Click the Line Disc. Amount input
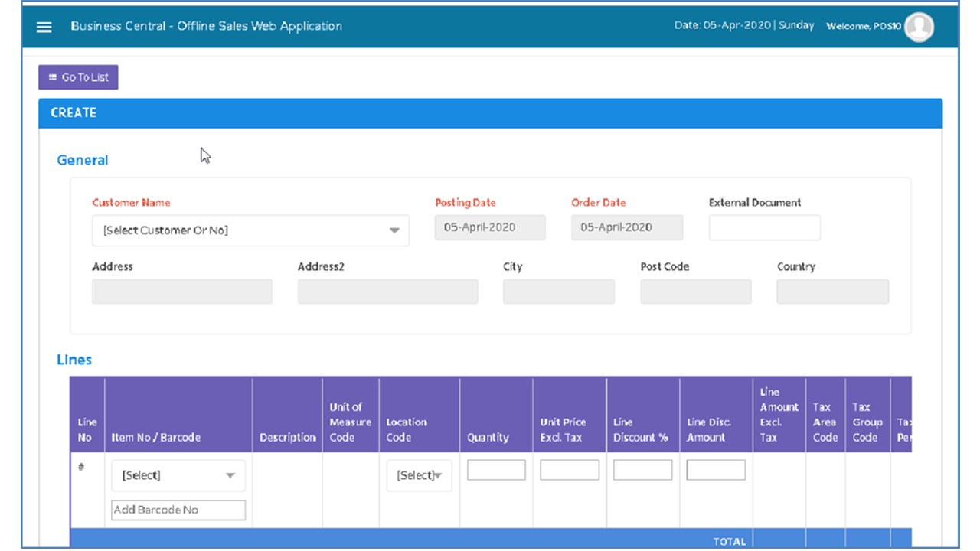The width and height of the screenshot is (980, 551). pos(715,470)
